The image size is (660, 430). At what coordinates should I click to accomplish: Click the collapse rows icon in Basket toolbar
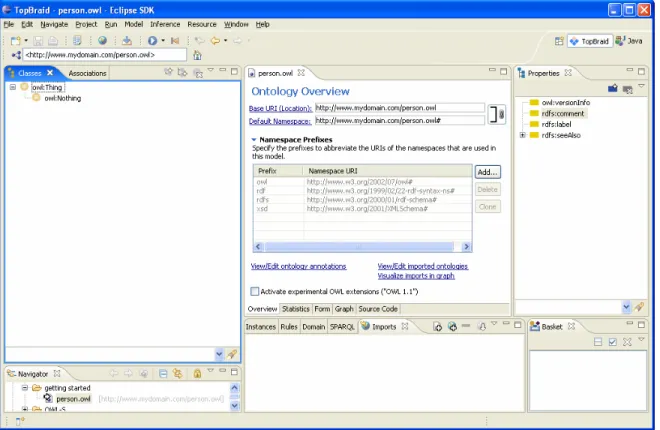click(598, 342)
